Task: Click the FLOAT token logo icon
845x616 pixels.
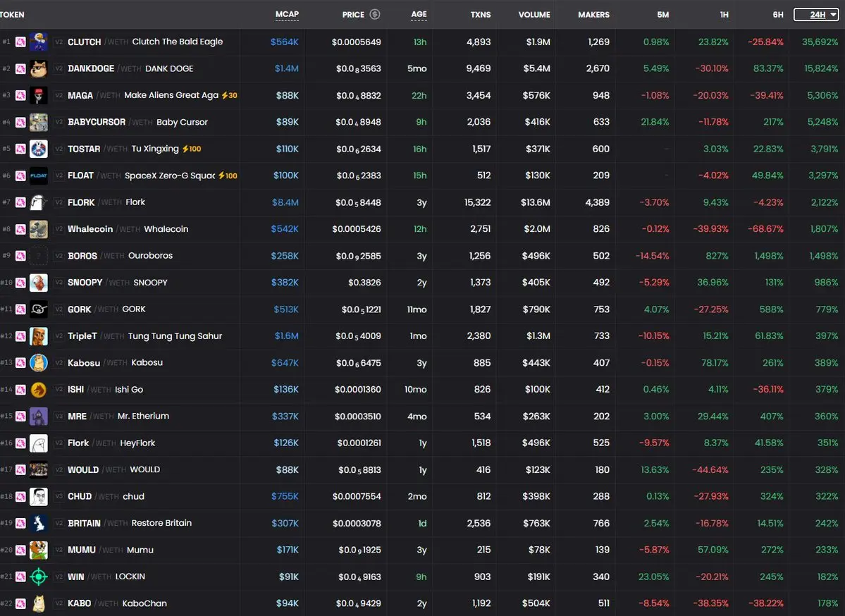Action: pos(39,175)
